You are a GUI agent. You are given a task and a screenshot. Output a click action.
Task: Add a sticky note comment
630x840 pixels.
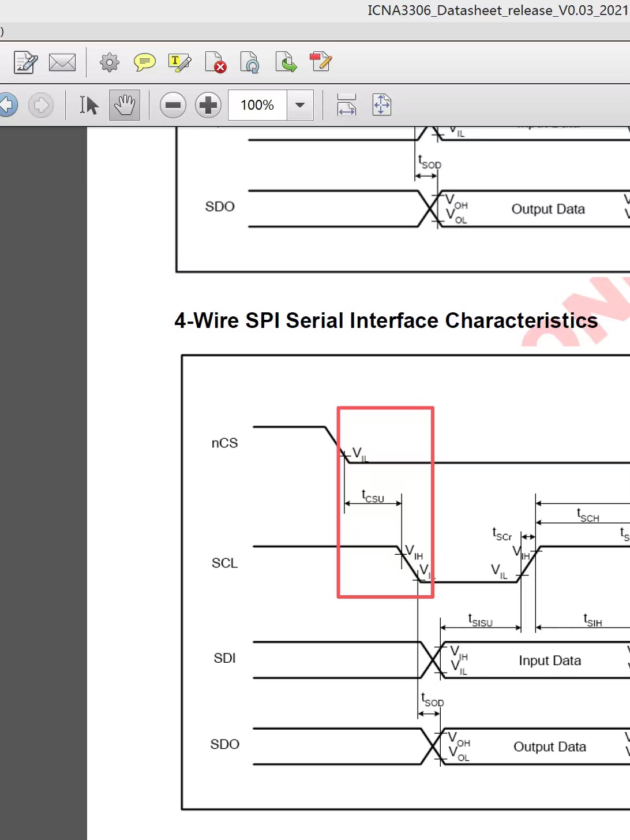point(144,62)
